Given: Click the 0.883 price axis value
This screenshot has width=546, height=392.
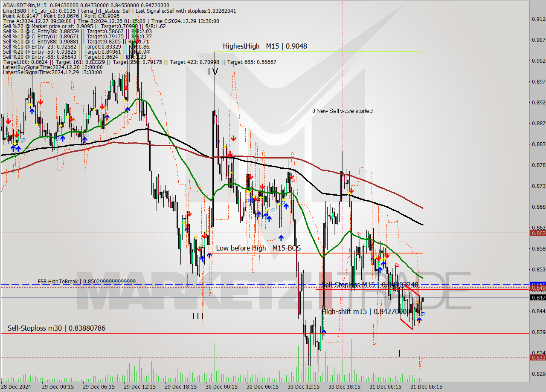Looking at the screenshot, I should (538, 144).
